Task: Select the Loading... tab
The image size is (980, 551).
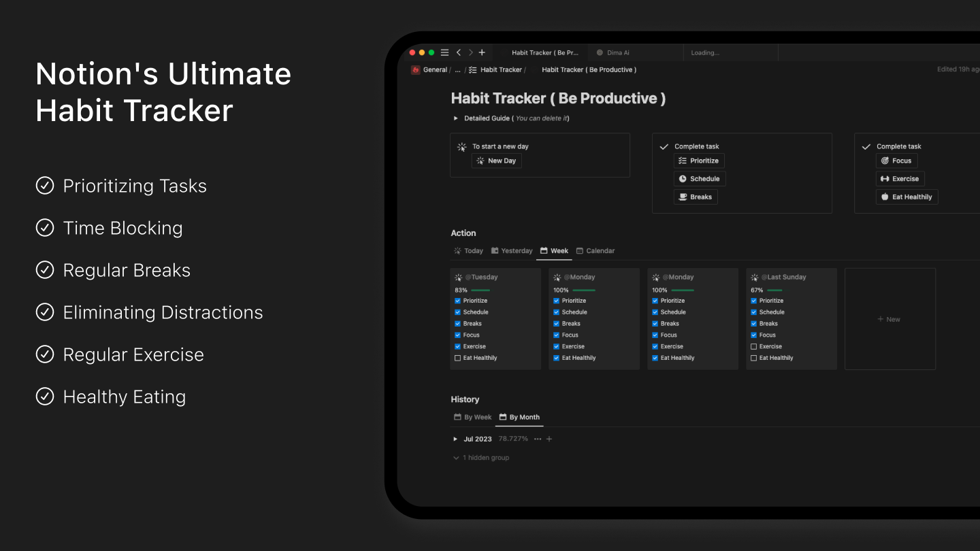Action: coord(731,52)
